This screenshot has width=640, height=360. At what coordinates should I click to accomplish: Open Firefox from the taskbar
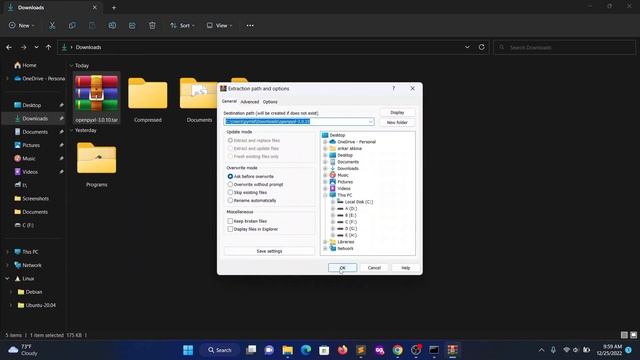click(x=342, y=350)
